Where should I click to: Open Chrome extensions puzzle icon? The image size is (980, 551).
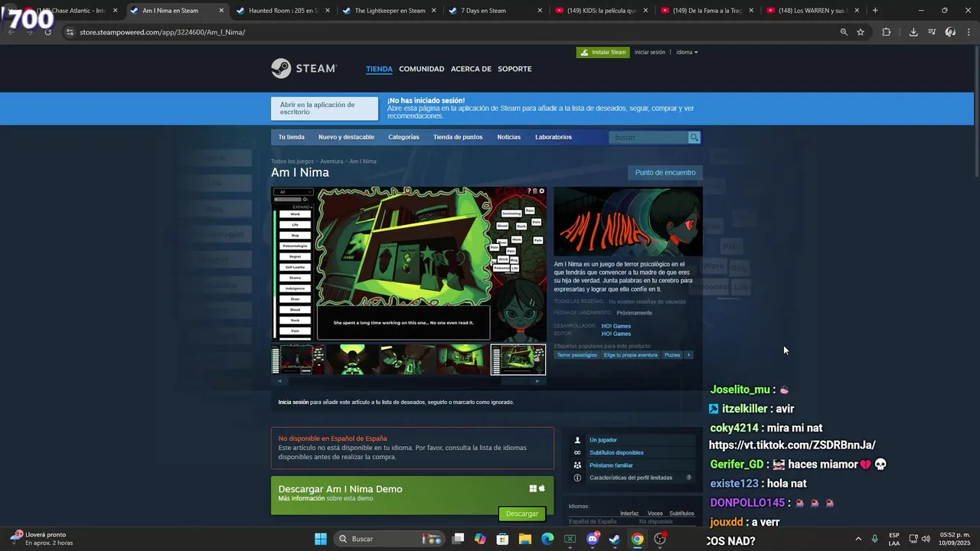tap(887, 32)
